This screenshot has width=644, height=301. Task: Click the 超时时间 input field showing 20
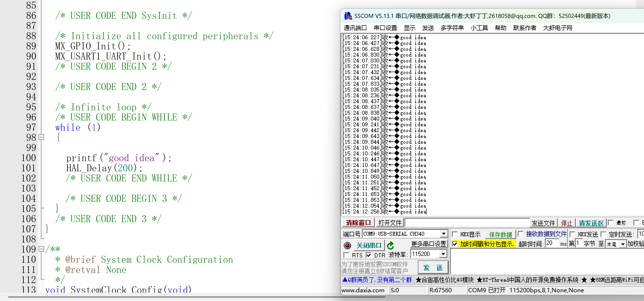[x=552, y=243]
